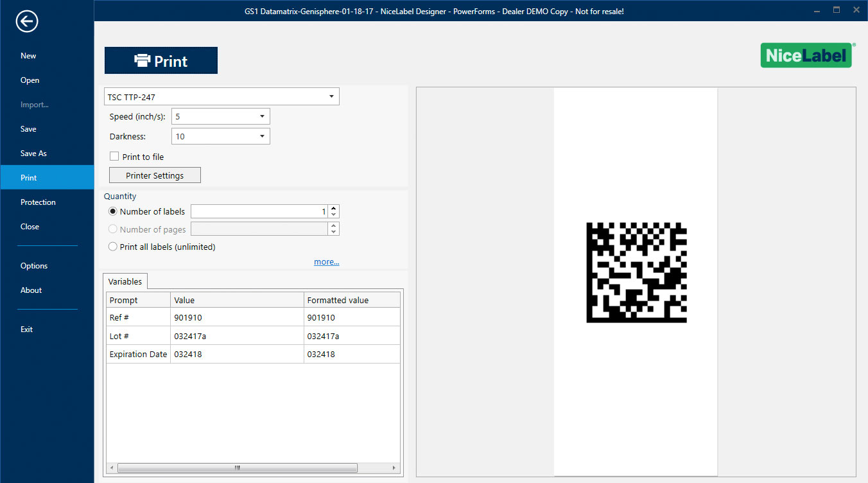Viewport: 868px width, 483px height.
Task: Click the back arrow to leave print view
Action: (x=26, y=21)
